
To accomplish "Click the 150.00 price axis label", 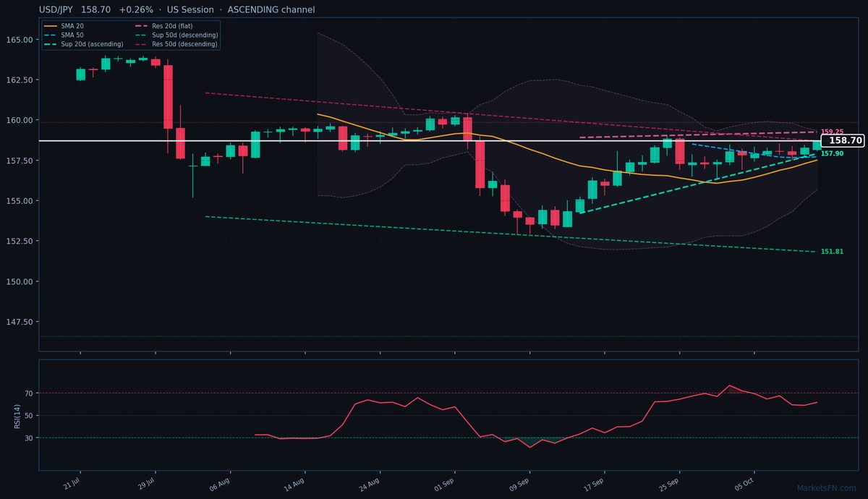I will [x=20, y=281].
